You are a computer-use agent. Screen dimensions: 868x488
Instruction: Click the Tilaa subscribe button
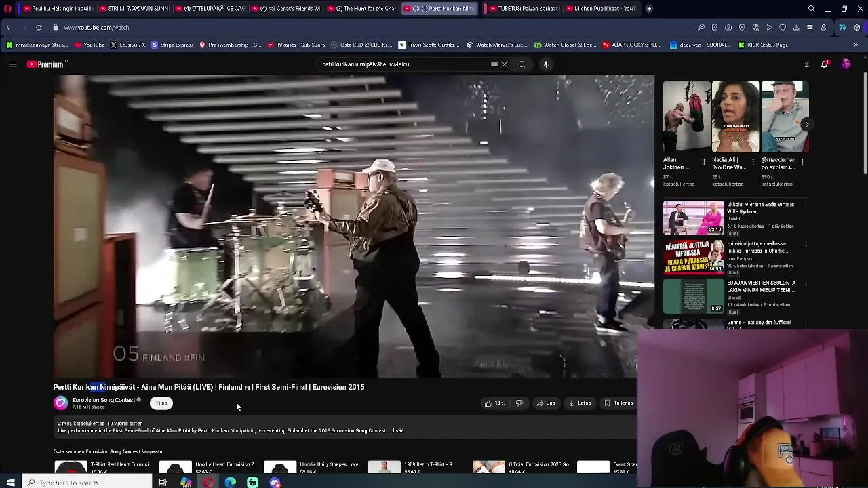click(161, 403)
